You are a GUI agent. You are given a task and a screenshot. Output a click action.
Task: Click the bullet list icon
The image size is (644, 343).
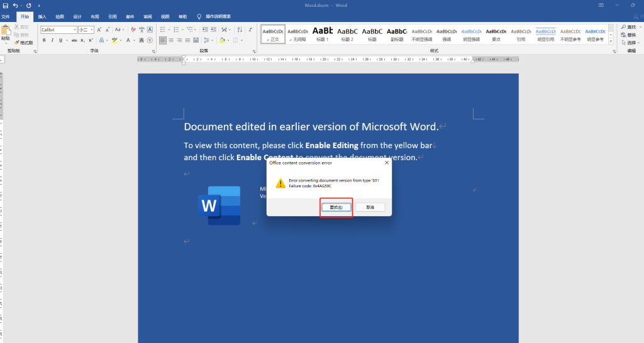pyautogui.click(x=163, y=30)
